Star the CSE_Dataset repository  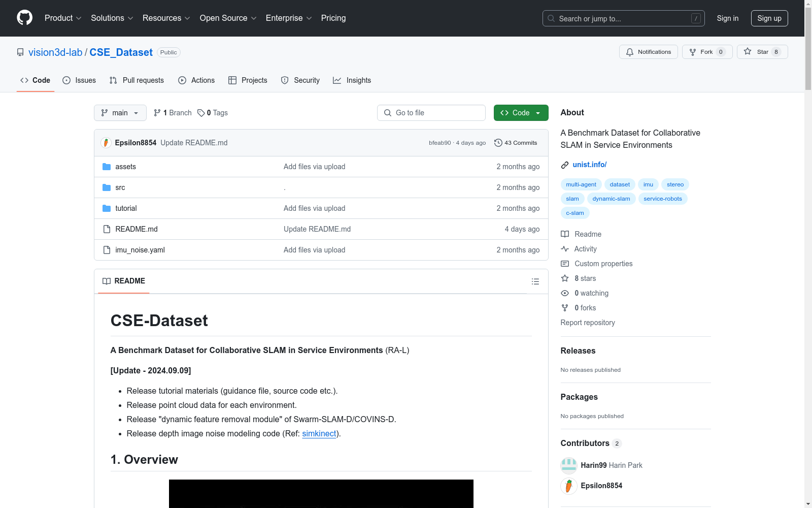point(762,52)
